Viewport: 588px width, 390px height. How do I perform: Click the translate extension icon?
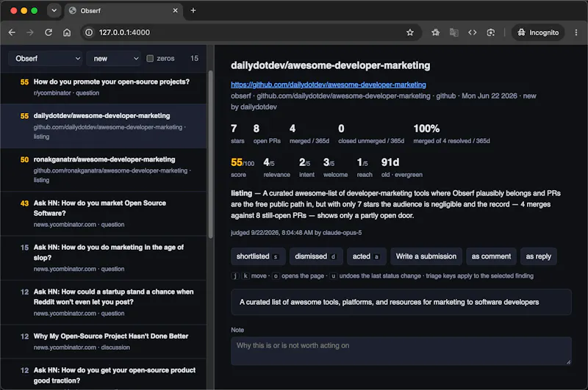point(453,32)
